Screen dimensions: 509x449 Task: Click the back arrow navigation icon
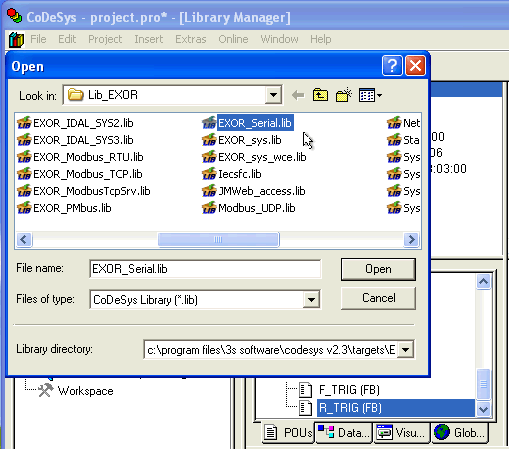(x=298, y=95)
